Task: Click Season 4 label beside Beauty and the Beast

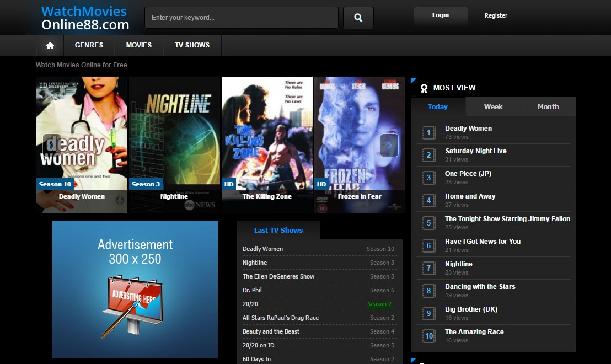Action: click(x=382, y=331)
